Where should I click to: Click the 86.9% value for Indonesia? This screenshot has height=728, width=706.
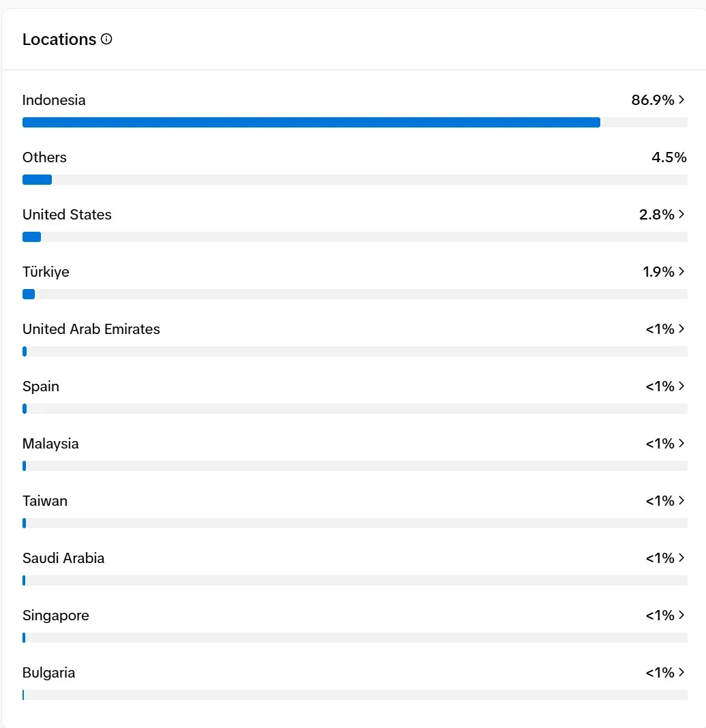652,100
